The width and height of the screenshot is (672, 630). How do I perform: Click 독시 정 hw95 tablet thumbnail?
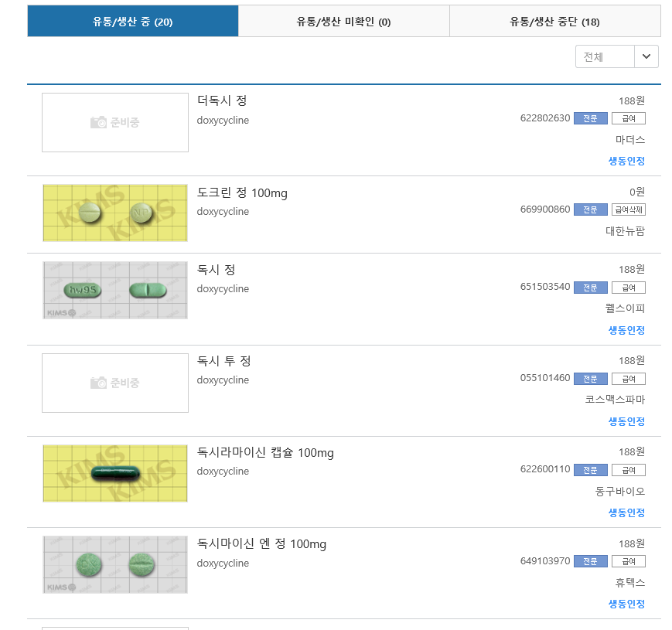click(115, 291)
